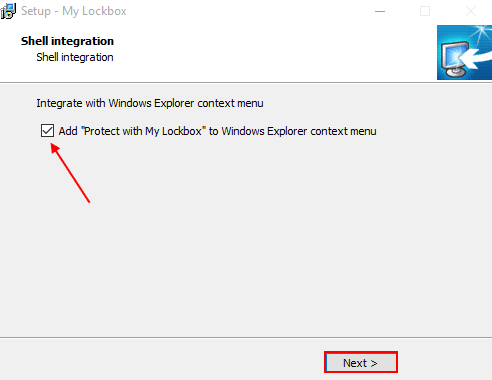Click the wizard computer image in header
Viewport: 492px width, 380px height.
pos(464,52)
